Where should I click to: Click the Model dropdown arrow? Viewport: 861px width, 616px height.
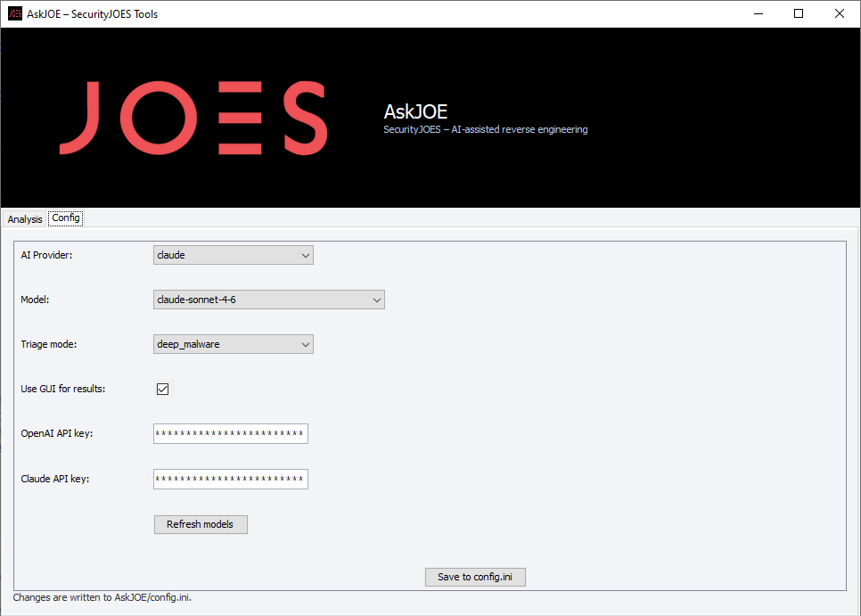click(x=376, y=300)
